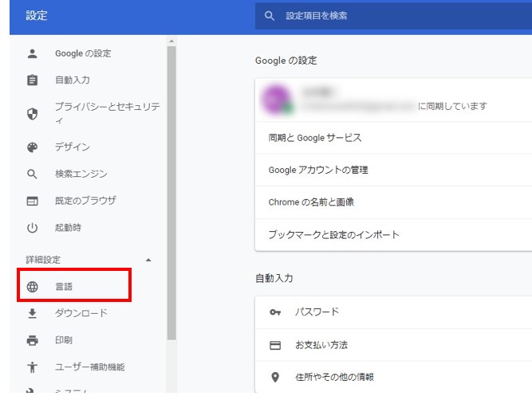
Task: Select ユーザー補助機能 in the sidebar
Action: [x=89, y=367]
